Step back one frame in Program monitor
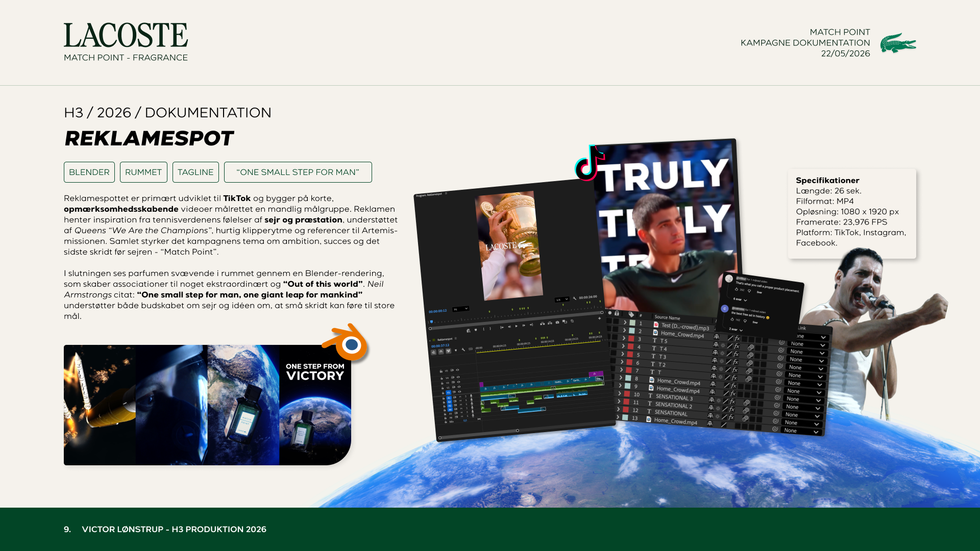This screenshot has height=551, width=980. [x=509, y=327]
